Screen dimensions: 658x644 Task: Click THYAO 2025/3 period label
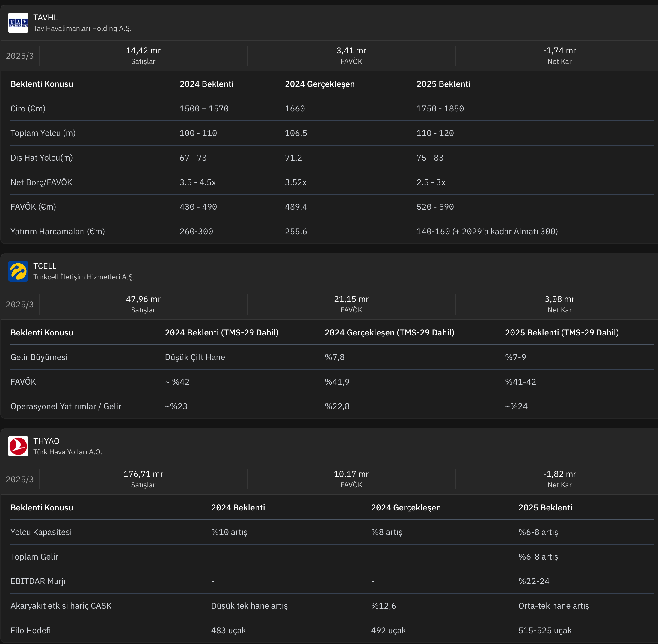20,479
